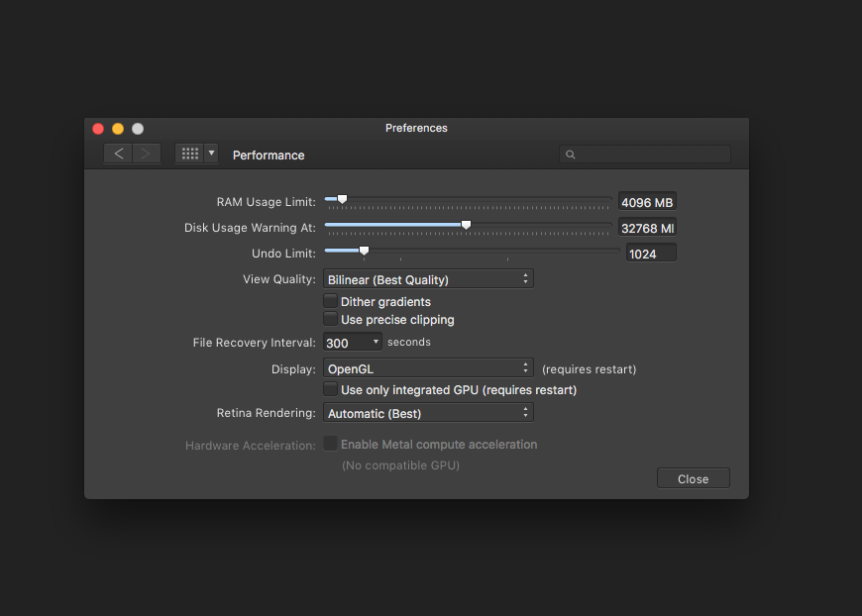Screen dimensions: 862x616
Task: Edit the 4096 MB RAM value field
Action: pos(647,202)
